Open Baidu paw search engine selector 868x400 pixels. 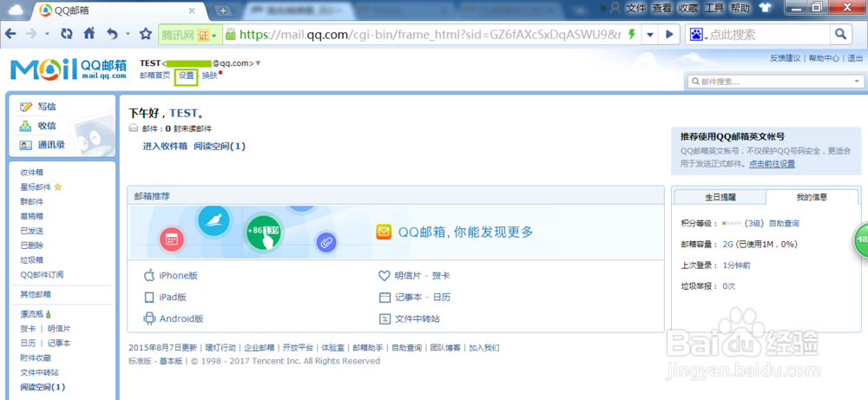(699, 35)
